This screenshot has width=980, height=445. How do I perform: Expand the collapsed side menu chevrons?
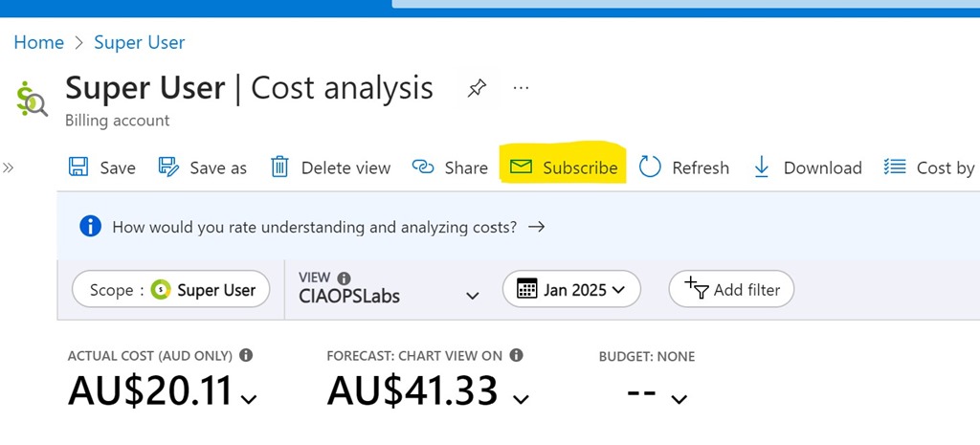[9, 167]
